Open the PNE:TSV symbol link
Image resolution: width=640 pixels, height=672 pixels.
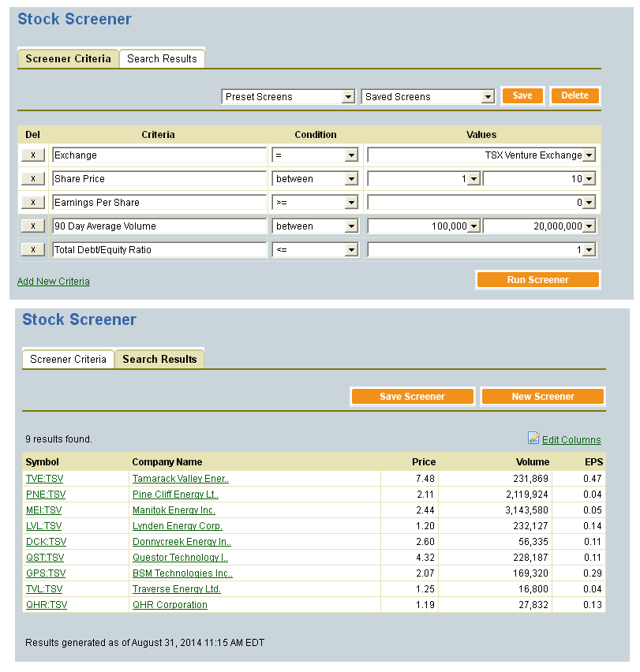coord(46,495)
